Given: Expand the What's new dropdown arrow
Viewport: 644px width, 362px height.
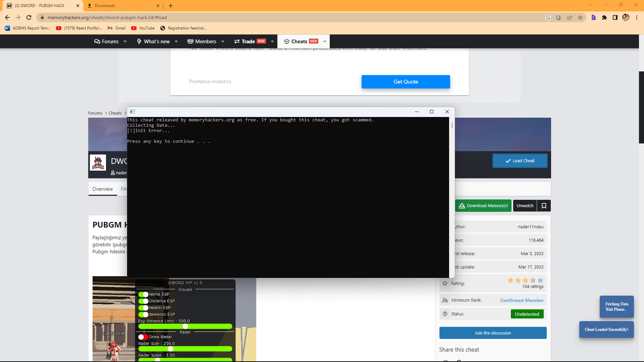Looking at the screenshot, I should [x=176, y=42].
